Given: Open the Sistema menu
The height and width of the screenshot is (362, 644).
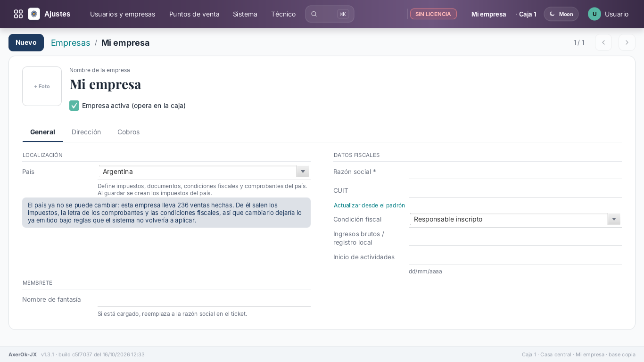Looking at the screenshot, I should coord(245,14).
